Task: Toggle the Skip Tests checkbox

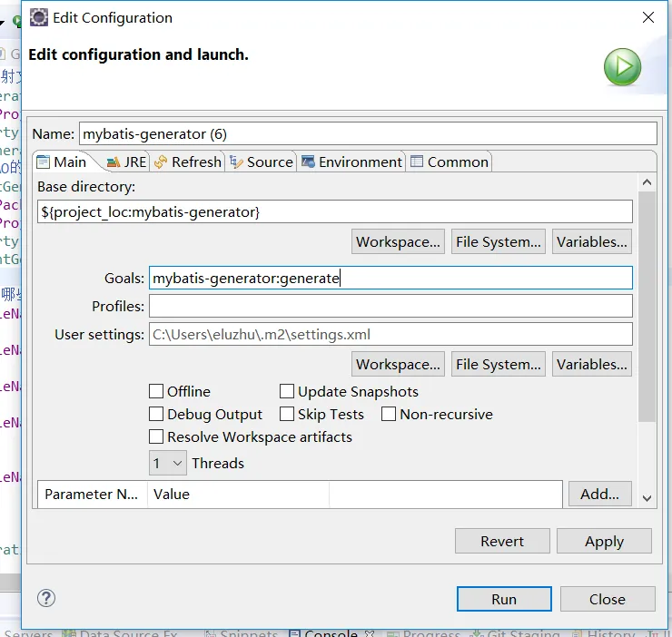Action: coord(288,415)
